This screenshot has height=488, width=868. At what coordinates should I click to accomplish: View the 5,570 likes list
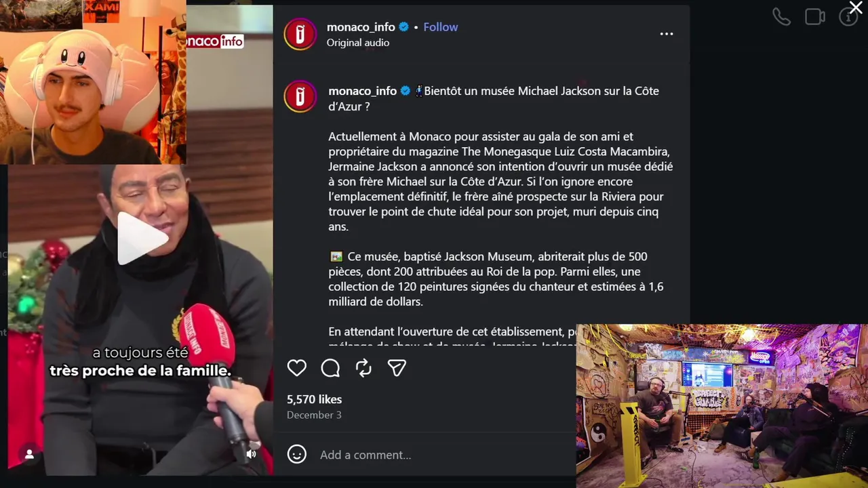coord(314,399)
